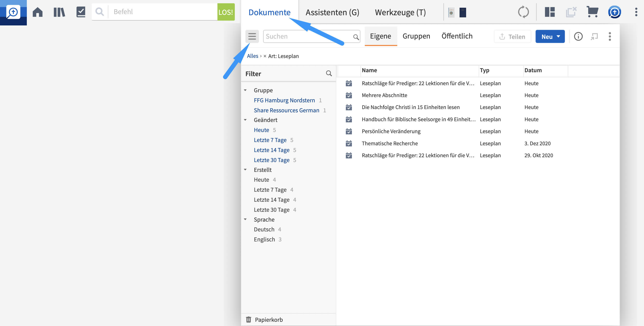The image size is (644, 326).
Task: Select Letzte 7 Tage under Erstellt
Action: [x=270, y=190]
